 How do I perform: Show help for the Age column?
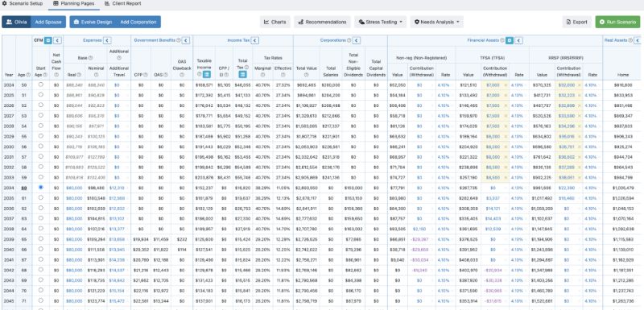point(28,75)
